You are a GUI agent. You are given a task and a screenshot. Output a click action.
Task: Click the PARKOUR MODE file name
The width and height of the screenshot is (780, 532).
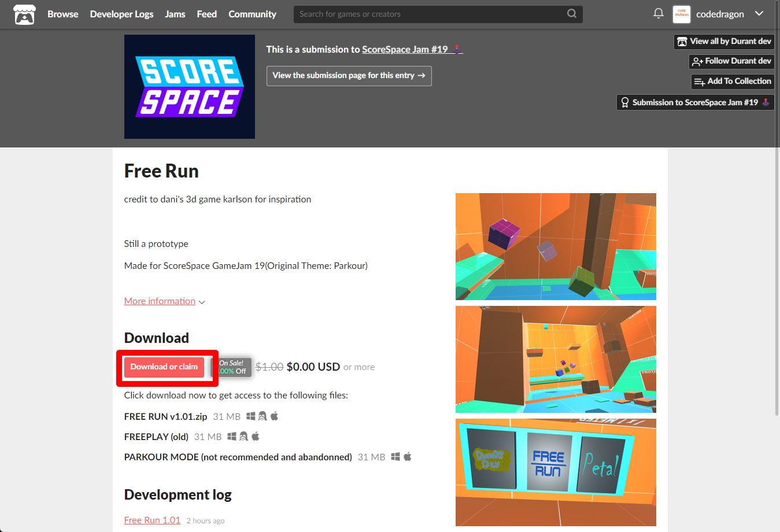coord(238,457)
